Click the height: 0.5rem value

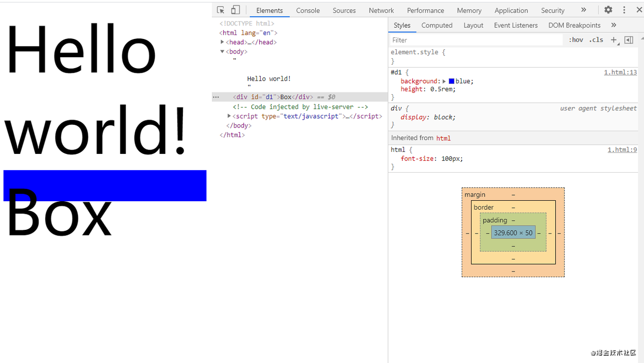pos(442,89)
